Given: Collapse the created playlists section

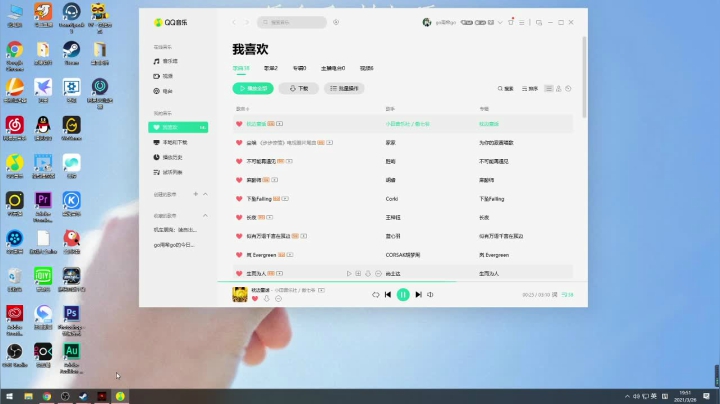Looking at the screenshot, I should (x=205, y=194).
